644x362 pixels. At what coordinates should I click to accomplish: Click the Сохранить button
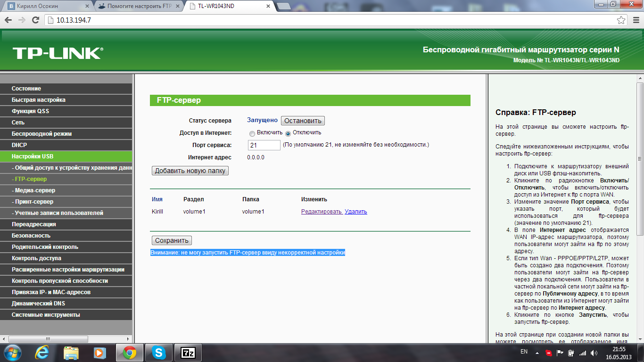[172, 240]
